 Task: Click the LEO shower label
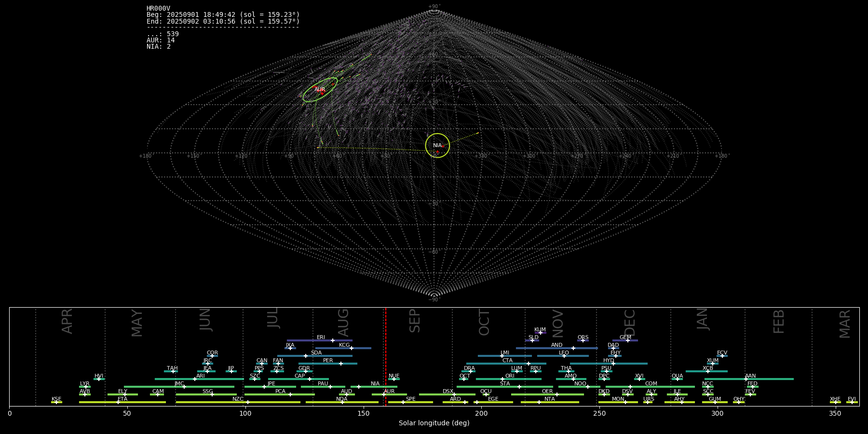click(x=564, y=353)
